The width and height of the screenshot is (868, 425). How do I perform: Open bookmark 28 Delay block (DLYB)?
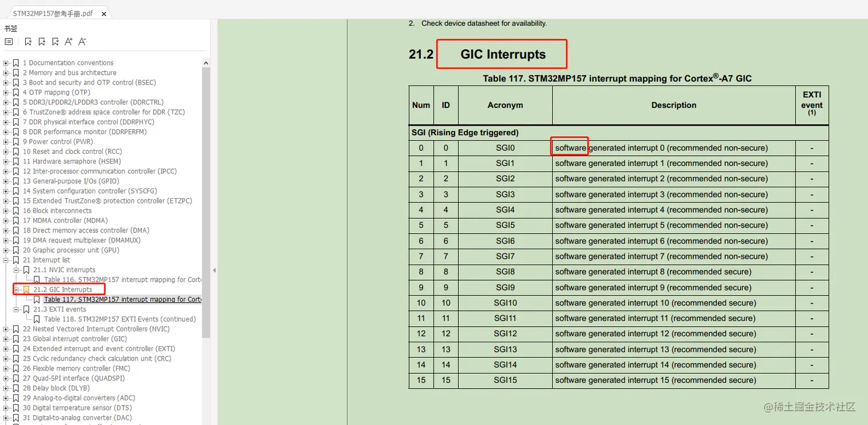point(56,388)
